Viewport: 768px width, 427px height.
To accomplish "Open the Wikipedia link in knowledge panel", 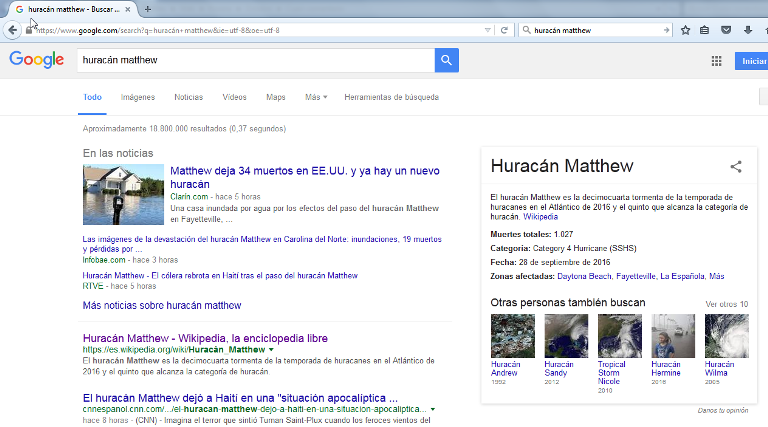I will [x=540, y=216].
